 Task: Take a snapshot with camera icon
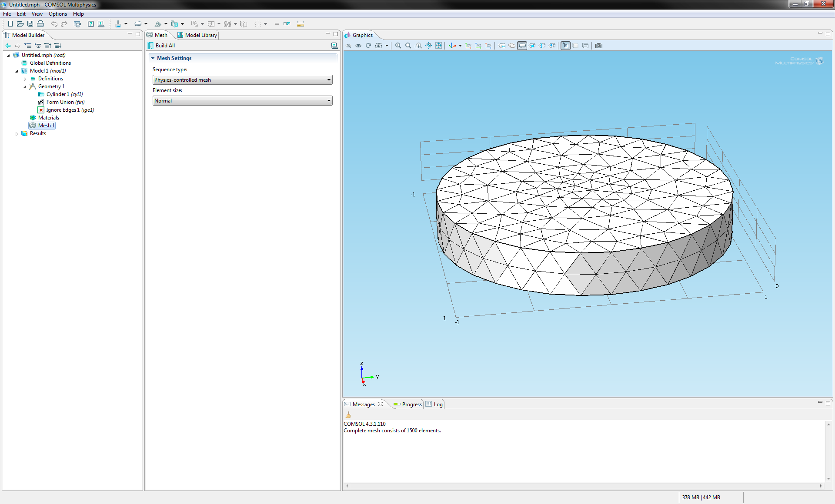click(599, 46)
